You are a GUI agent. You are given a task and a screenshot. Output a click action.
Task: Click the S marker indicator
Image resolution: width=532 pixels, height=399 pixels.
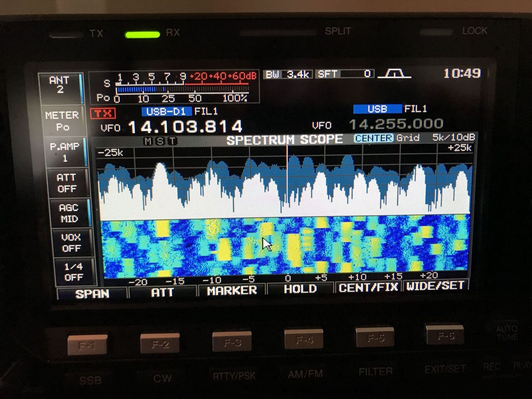(160, 141)
